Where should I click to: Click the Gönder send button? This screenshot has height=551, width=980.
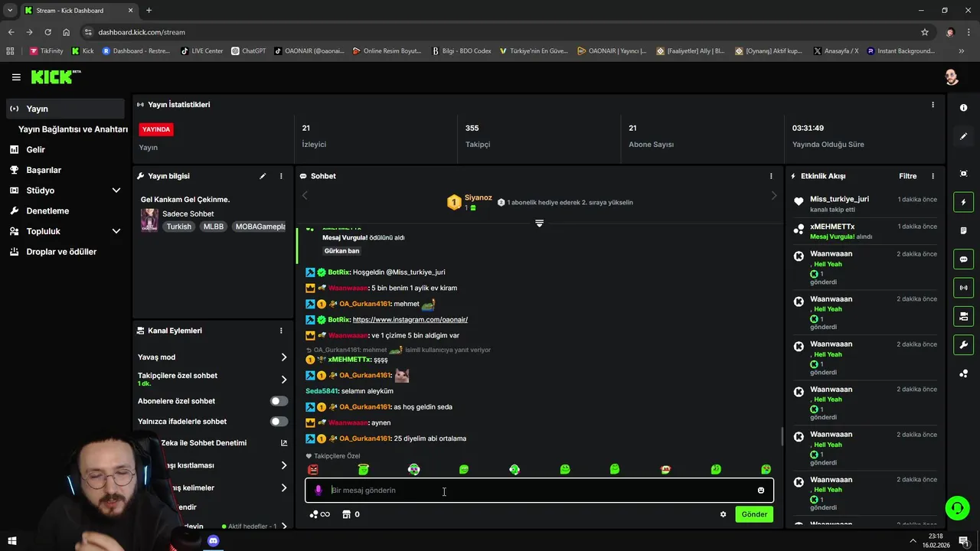coord(754,514)
